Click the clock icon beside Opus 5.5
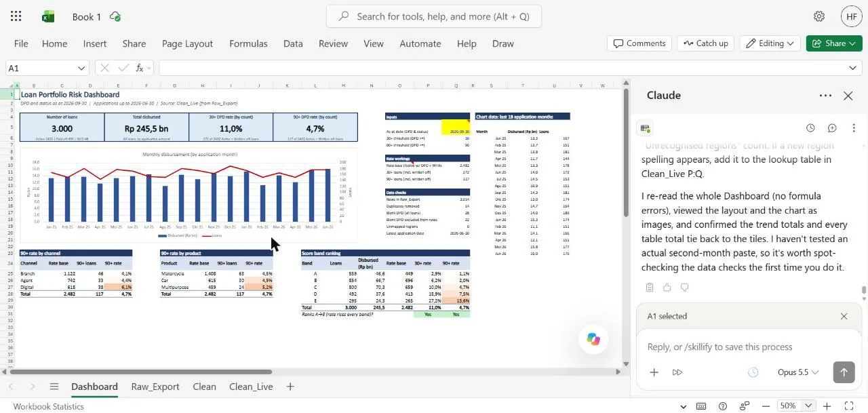 pos(753,372)
